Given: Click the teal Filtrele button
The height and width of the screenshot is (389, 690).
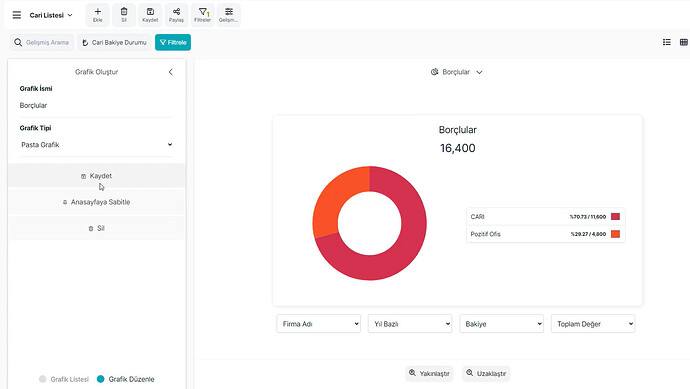Looking at the screenshot, I should (173, 42).
